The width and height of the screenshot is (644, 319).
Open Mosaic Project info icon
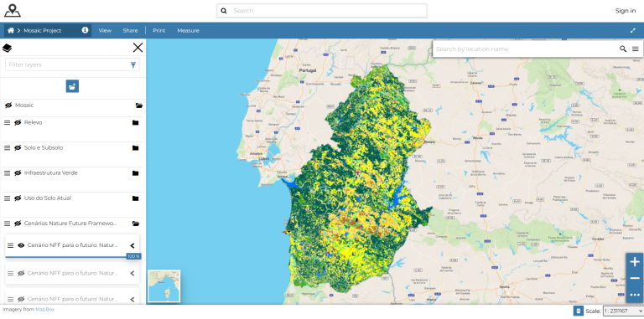coord(85,30)
